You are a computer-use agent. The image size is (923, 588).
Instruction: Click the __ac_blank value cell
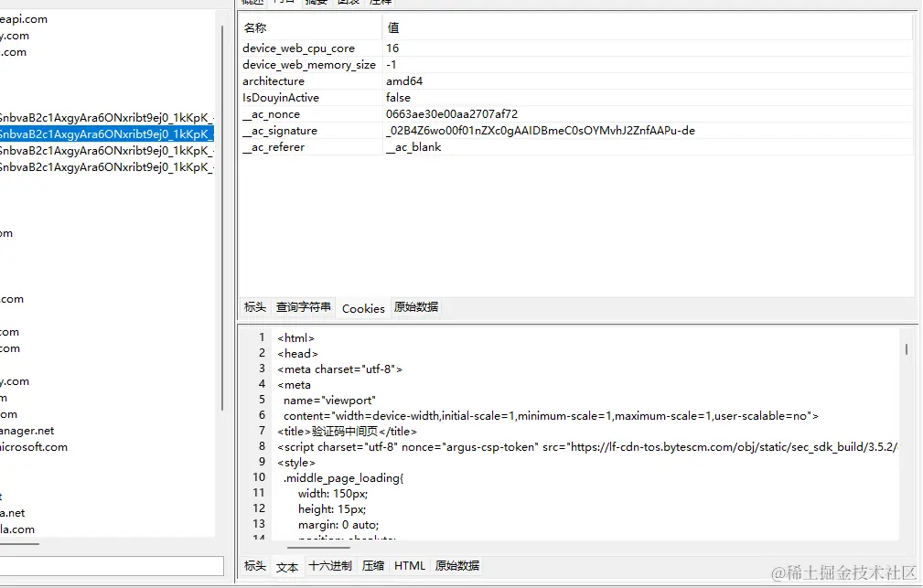(x=413, y=147)
